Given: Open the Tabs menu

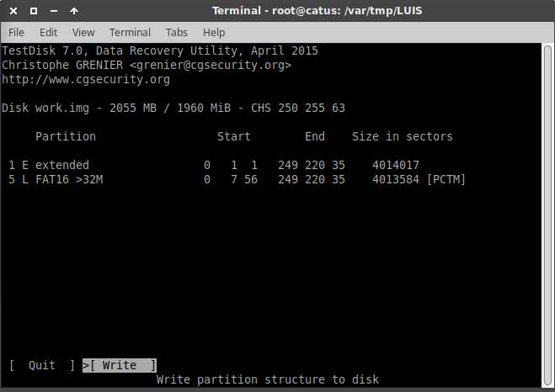Looking at the screenshot, I should pyautogui.click(x=177, y=32).
